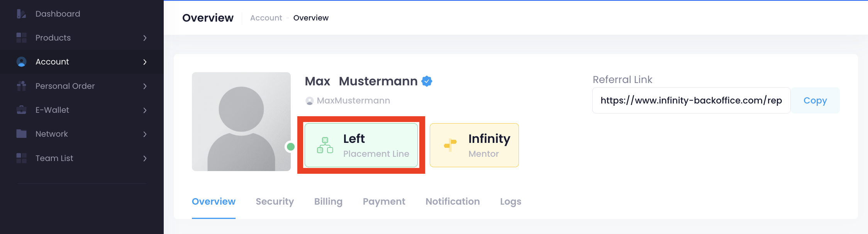
Task: Click the Products grid icon
Action: pos(21,38)
